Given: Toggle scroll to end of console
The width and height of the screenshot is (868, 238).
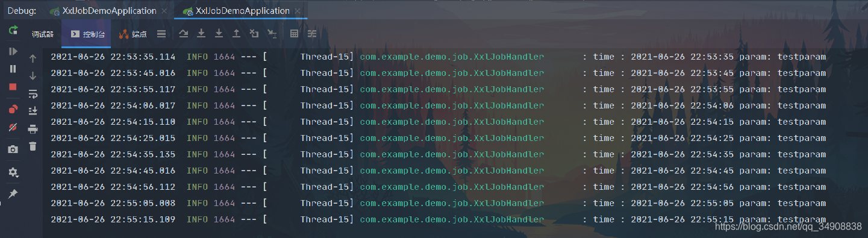Looking at the screenshot, I should click(x=33, y=111).
